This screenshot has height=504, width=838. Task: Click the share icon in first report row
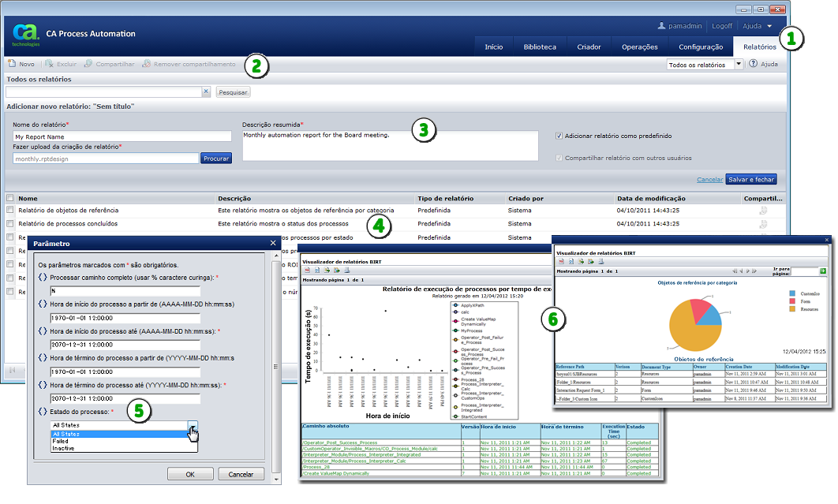762,211
